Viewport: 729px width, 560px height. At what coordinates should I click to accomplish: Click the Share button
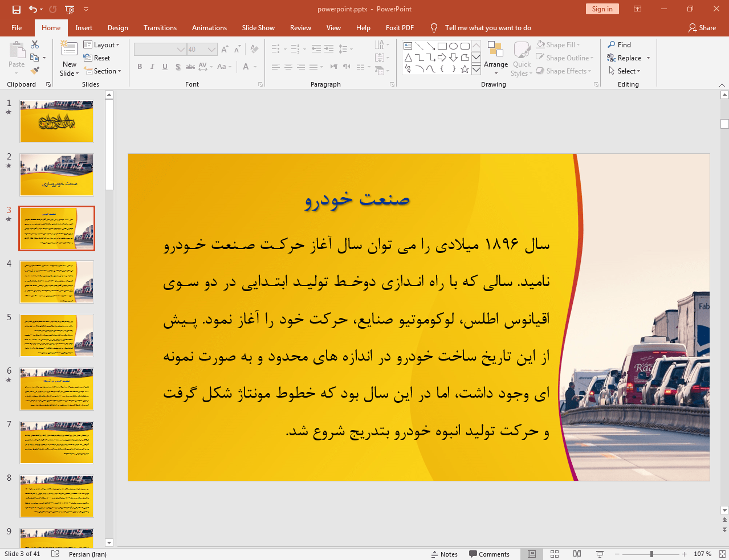coord(702,27)
